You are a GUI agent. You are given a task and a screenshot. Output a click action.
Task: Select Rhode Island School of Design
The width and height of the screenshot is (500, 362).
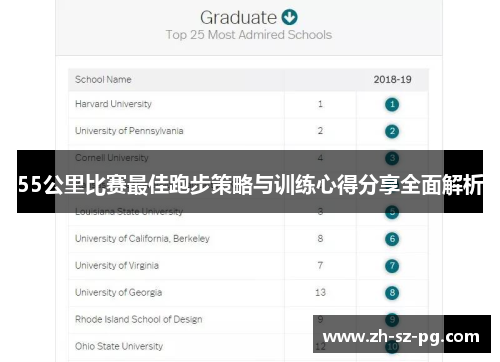pyautogui.click(x=139, y=319)
